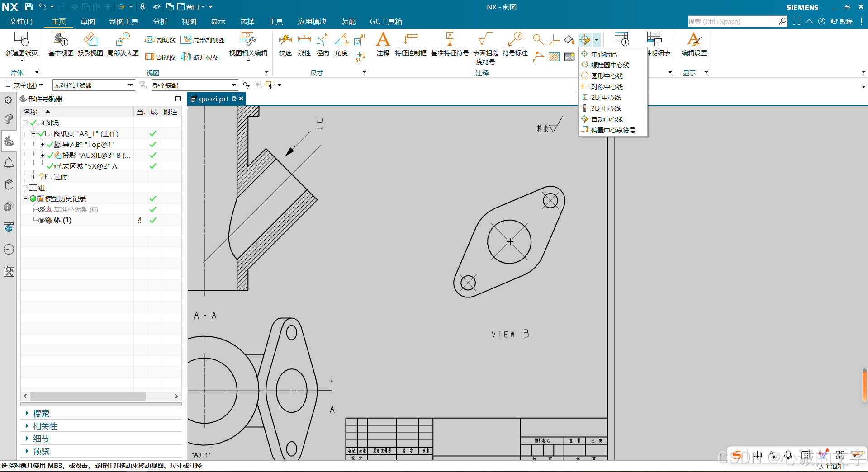Switch to the GC工具箱 ribbon tab

[386, 21]
